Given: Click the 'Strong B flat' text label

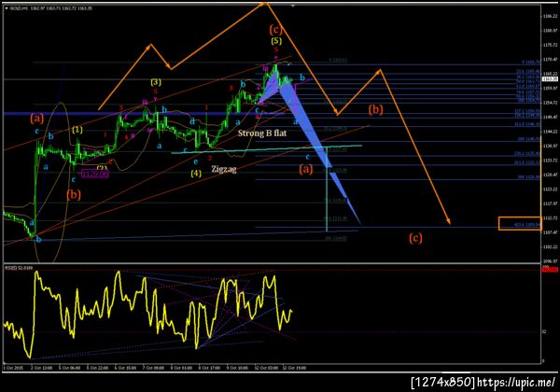Looking at the screenshot, I should 261,133.
